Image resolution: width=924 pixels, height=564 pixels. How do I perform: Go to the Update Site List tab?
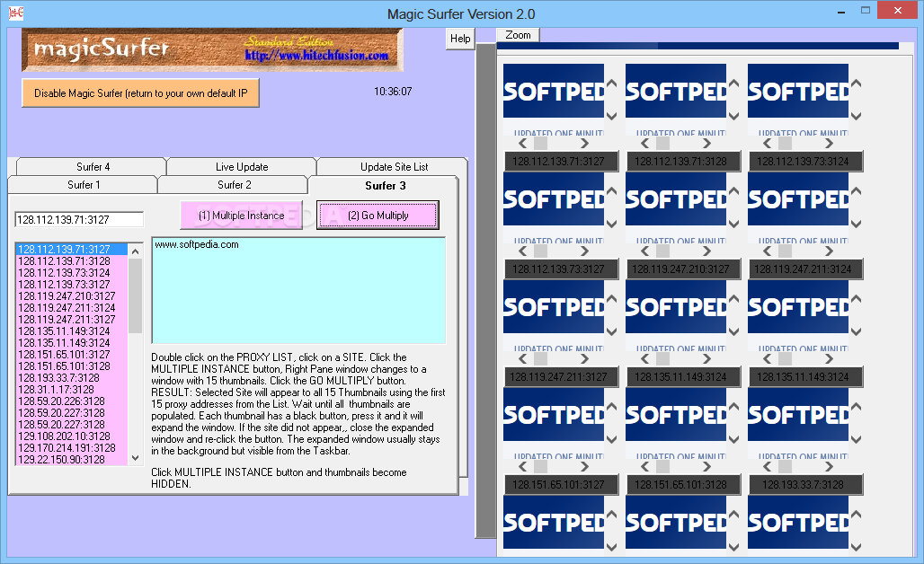394,167
